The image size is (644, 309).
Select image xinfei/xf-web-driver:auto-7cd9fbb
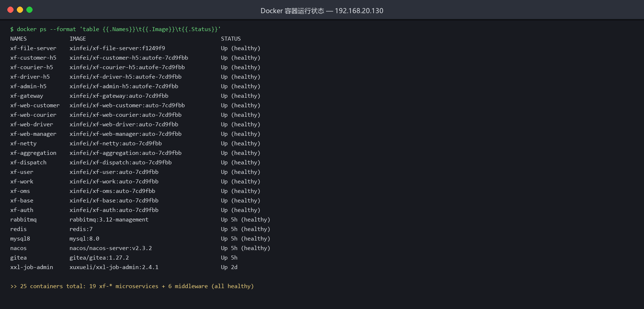click(124, 124)
